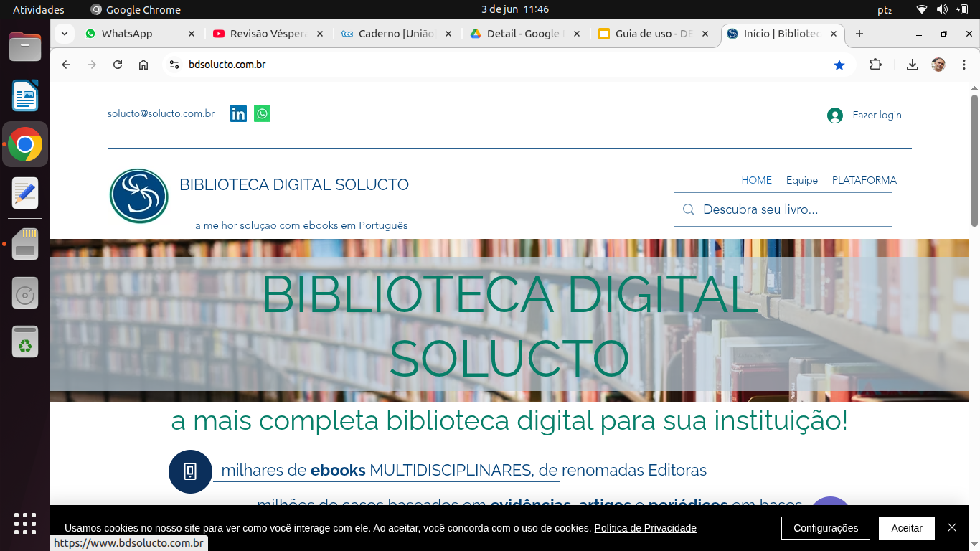Click Descubra seu livro search field
This screenshot has width=980, height=551.
(783, 209)
